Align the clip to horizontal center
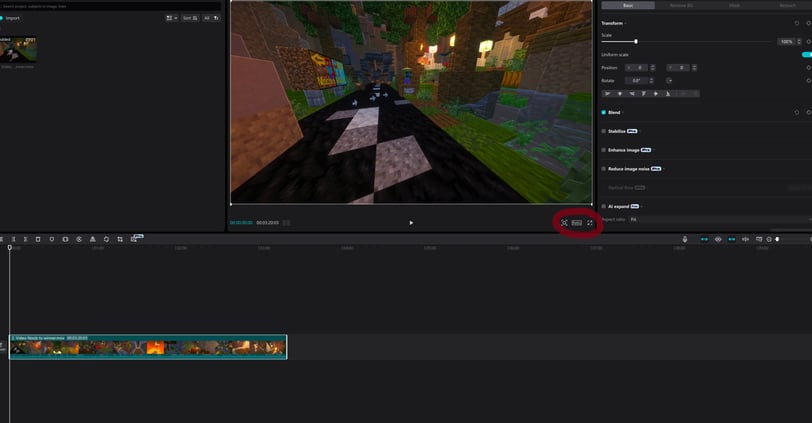 pos(620,94)
